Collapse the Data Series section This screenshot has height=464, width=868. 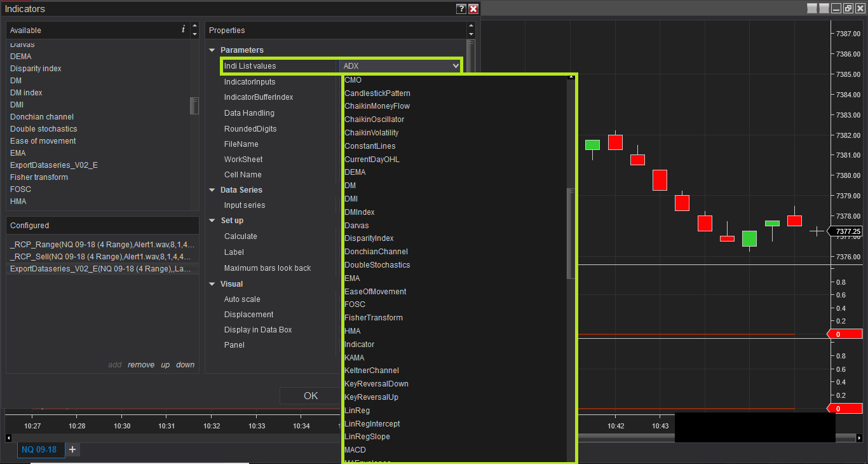212,190
